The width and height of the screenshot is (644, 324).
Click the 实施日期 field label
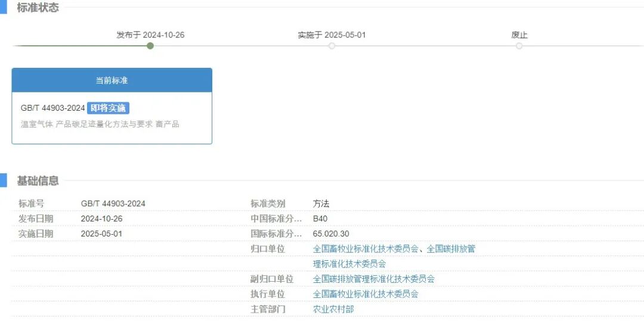[x=36, y=234]
